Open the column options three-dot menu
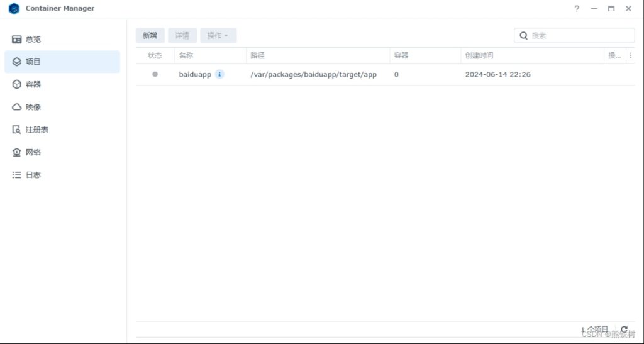 click(631, 55)
